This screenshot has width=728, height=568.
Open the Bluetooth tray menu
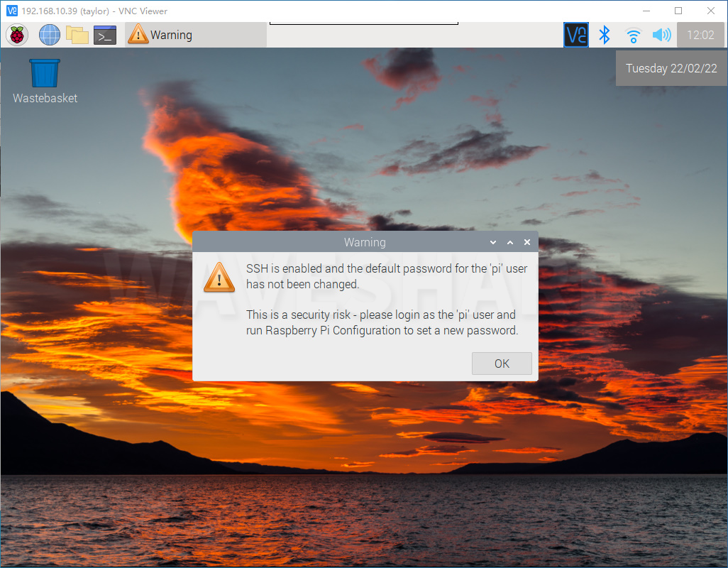point(605,35)
